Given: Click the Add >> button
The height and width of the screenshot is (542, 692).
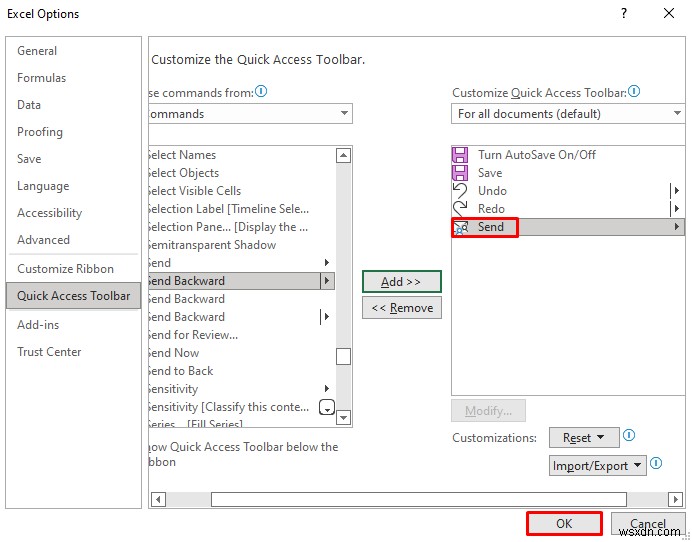Looking at the screenshot, I should coord(401,282).
